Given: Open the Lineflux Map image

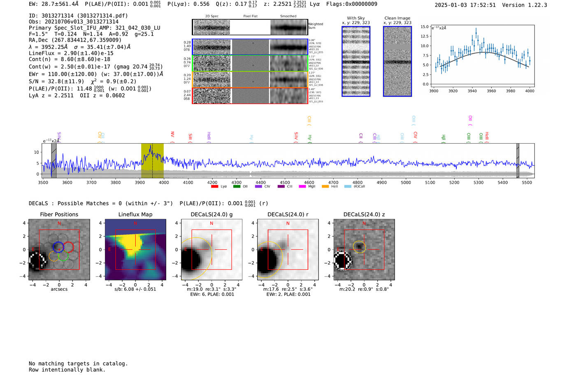Looking at the screenshot, I should click(x=135, y=250).
